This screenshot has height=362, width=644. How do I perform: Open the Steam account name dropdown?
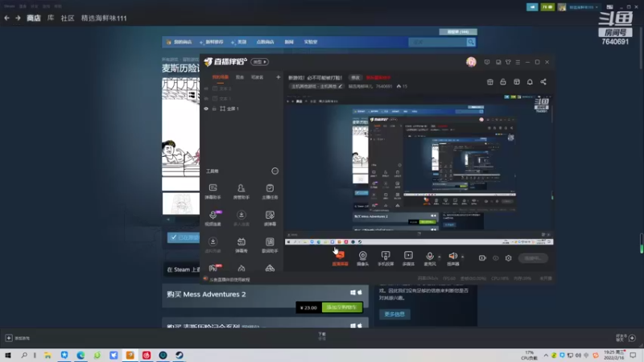pyautogui.click(x=583, y=7)
